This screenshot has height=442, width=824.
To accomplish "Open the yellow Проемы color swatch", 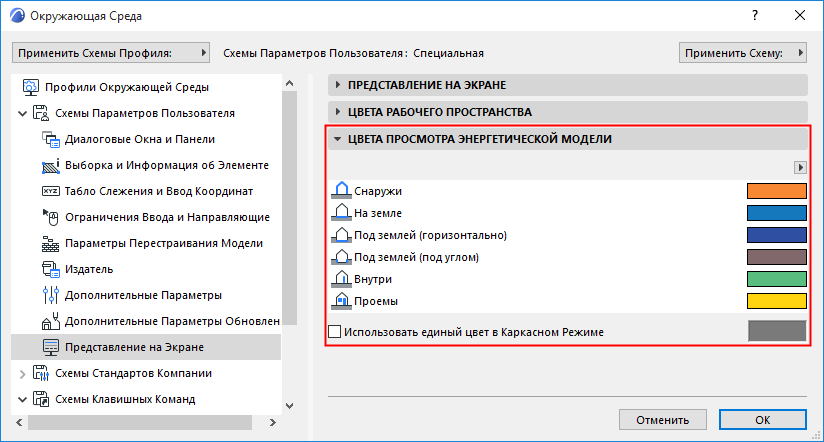I will pos(777,301).
